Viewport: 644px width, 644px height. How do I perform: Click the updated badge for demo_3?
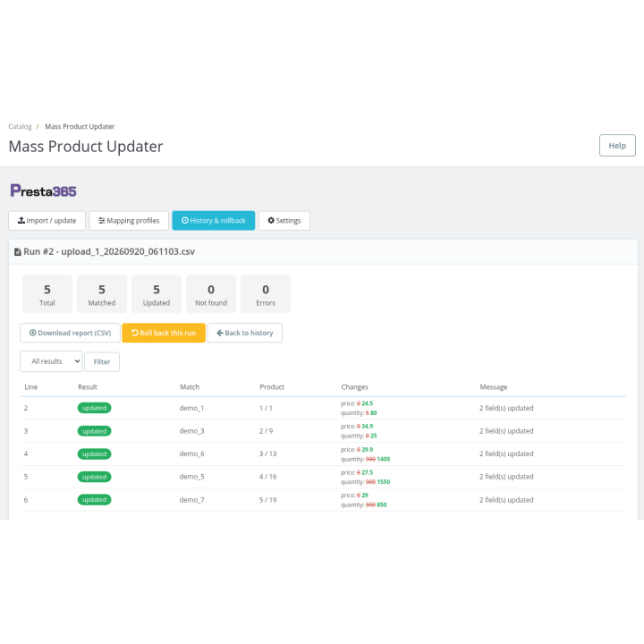point(95,431)
